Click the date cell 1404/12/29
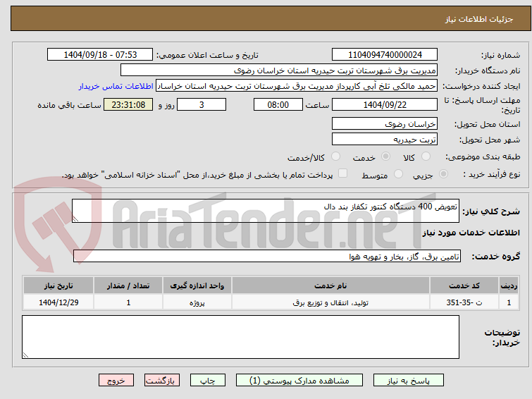This screenshot has height=399, width=532. click(58, 302)
